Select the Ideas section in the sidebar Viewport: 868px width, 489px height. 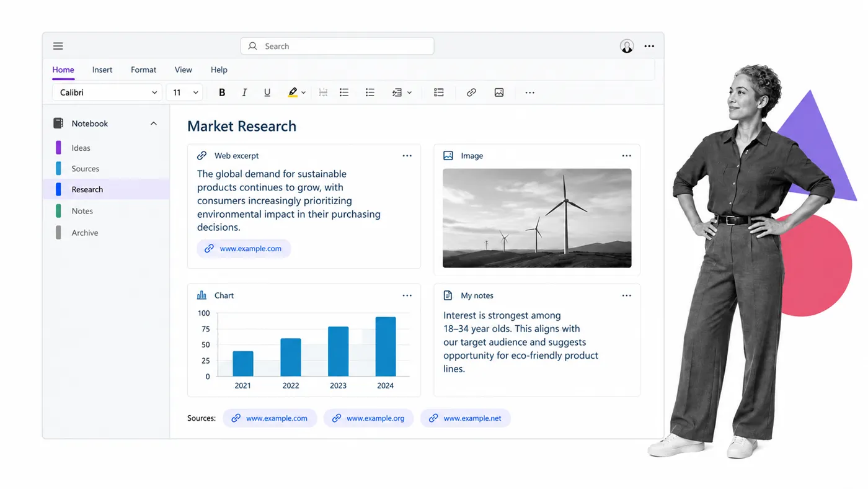pyautogui.click(x=106, y=148)
